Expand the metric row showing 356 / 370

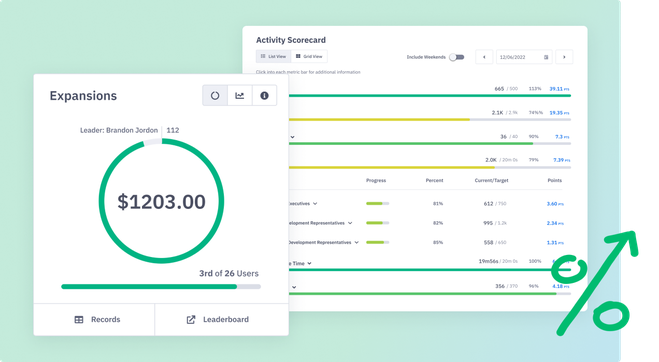[x=294, y=287]
